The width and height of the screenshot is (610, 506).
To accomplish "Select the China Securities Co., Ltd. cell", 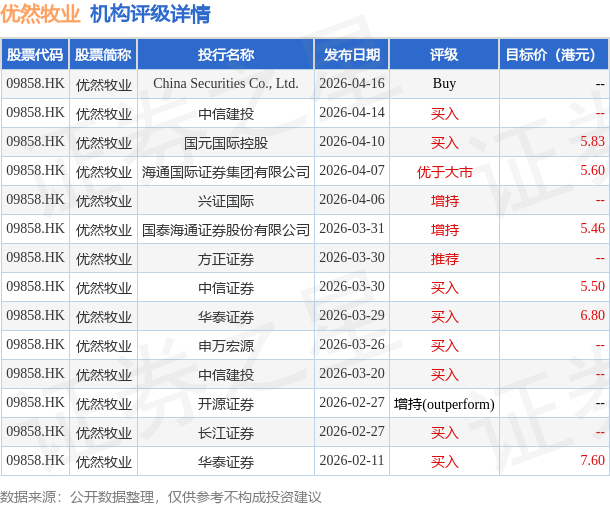I will pyautogui.click(x=226, y=84).
